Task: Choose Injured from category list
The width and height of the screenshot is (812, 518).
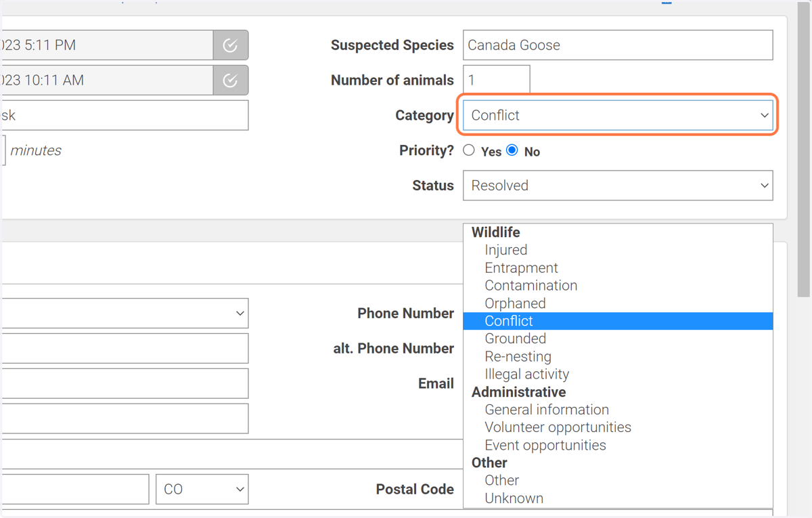Action: tap(618, 250)
